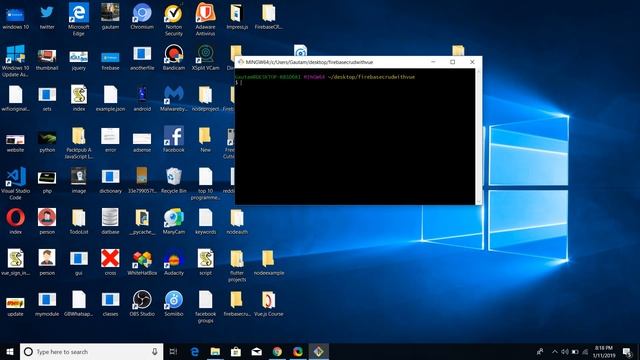This screenshot has height=360, width=640.
Task: Open the volume control in tray
Action: [565, 351]
